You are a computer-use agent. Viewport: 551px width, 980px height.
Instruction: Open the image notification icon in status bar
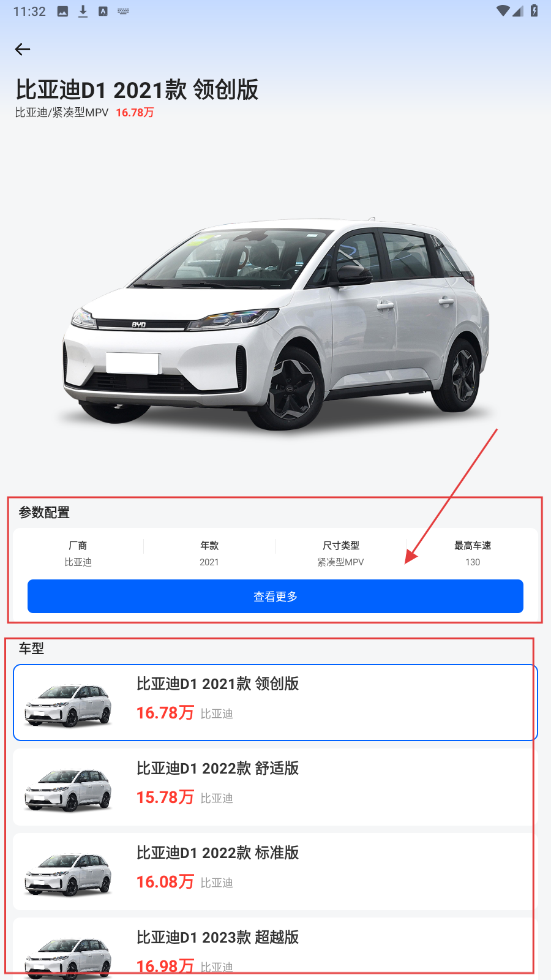point(62,11)
